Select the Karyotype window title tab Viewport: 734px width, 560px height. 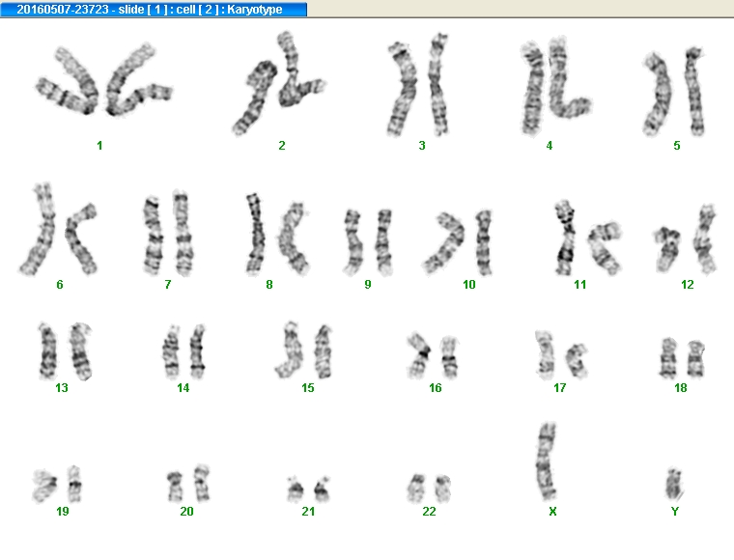(154, 10)
